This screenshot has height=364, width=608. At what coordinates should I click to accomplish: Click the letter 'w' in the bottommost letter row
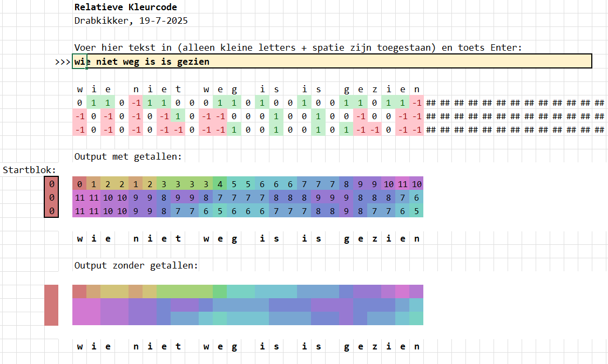(79, 346)
